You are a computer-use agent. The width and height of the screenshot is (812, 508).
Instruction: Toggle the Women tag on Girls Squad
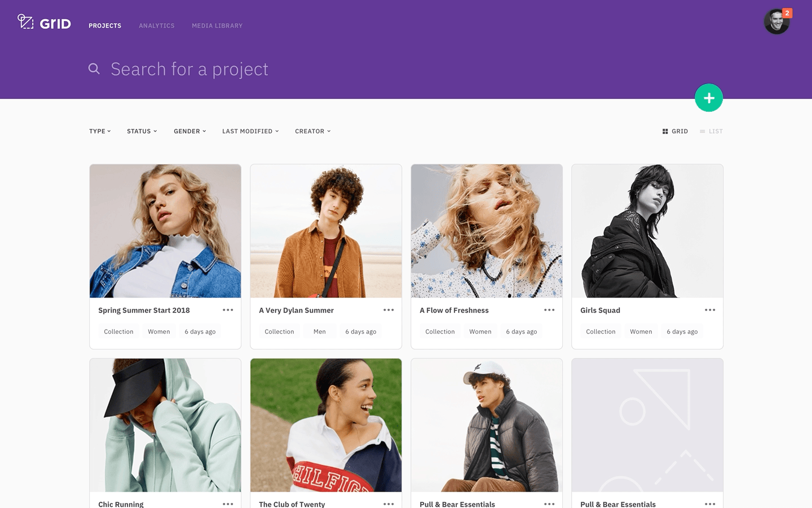[641, 331]
